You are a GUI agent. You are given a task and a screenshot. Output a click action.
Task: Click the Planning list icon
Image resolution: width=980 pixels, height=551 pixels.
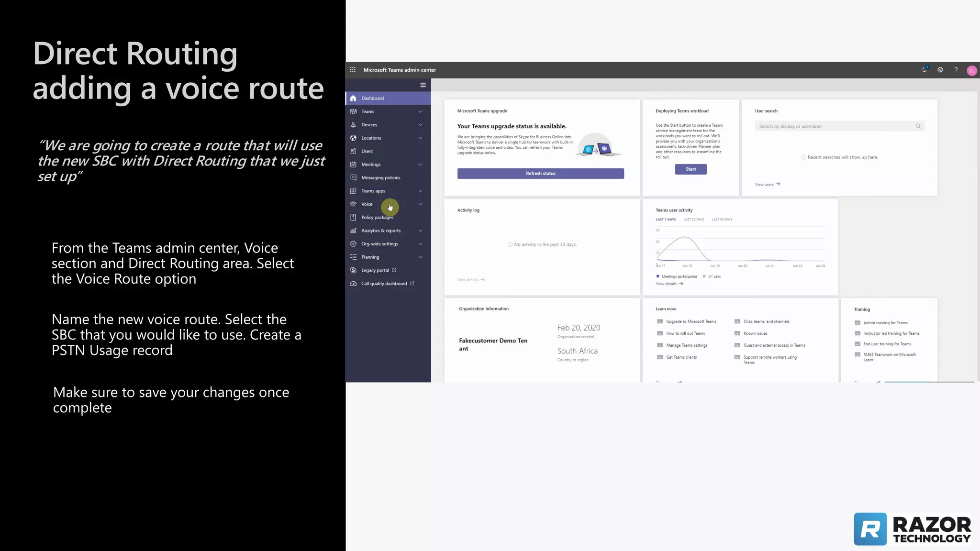click(353, 257)
